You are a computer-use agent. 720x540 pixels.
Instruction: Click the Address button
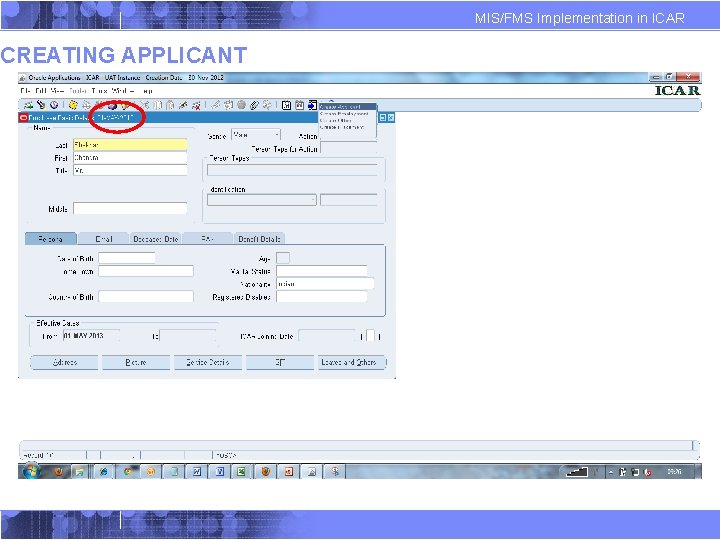pyautogui.click(x=64, y=362)
